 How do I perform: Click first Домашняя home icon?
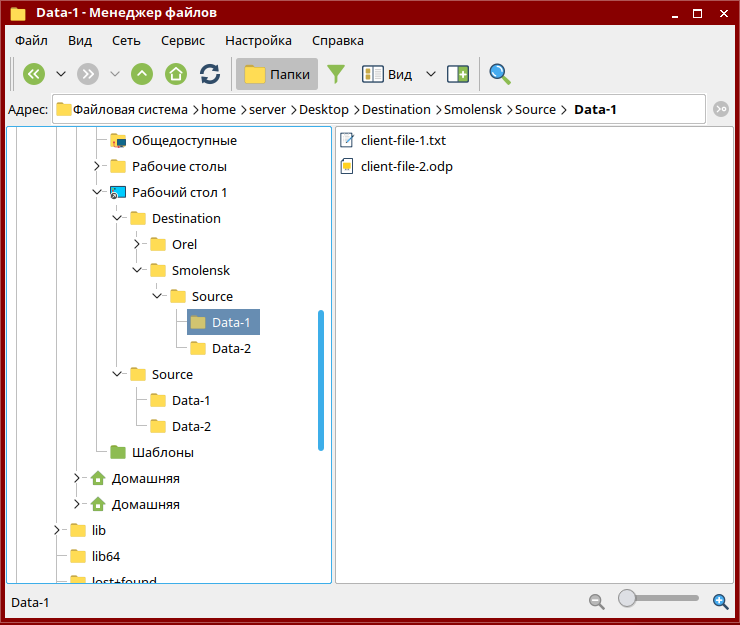click(x=98, y=478)
